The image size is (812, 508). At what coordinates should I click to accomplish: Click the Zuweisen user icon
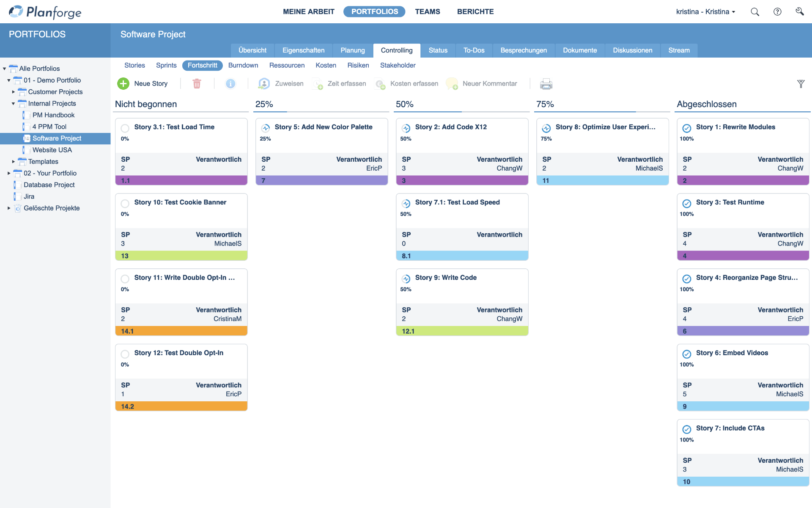(264, 84)
